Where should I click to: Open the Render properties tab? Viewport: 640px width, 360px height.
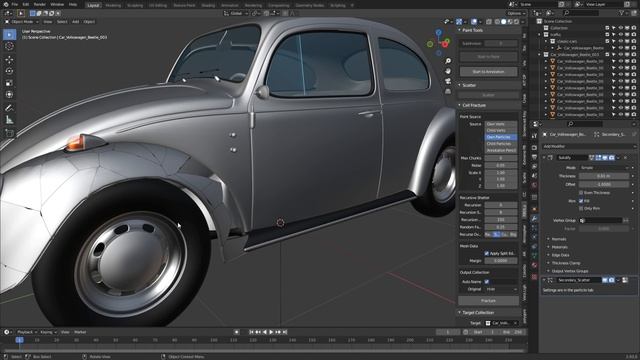click(x=534, y=147)
